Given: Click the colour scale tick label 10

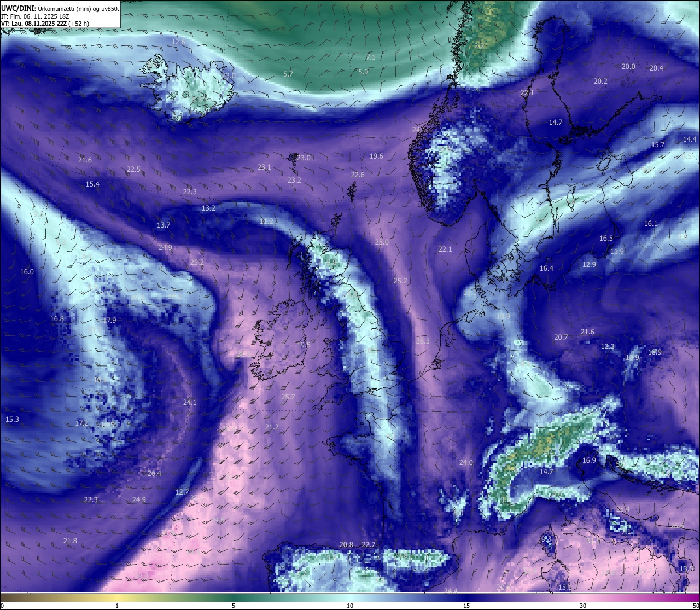Looking at the screenshot, I should pyautogui.click(x=350, y=606).
